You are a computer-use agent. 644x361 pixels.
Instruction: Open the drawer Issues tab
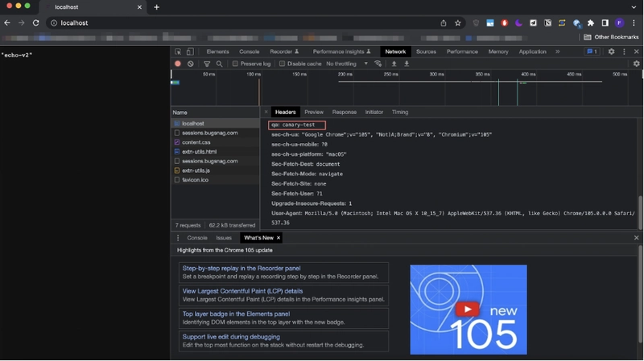[x=224, y=238]
